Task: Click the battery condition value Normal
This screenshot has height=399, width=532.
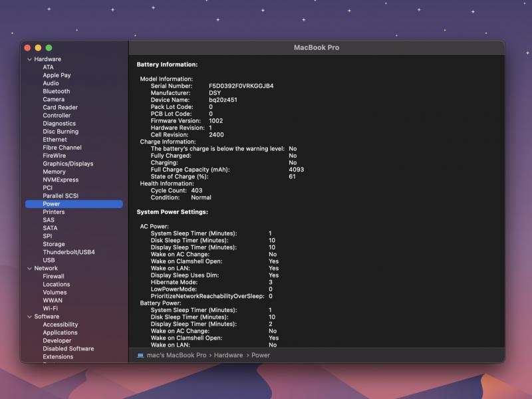Action: click(x=201, y=198)
